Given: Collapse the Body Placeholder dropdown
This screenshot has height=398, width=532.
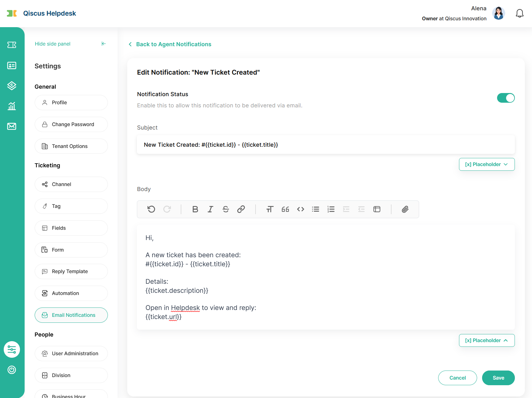Looking at the screenshot, I should (486, 341).
